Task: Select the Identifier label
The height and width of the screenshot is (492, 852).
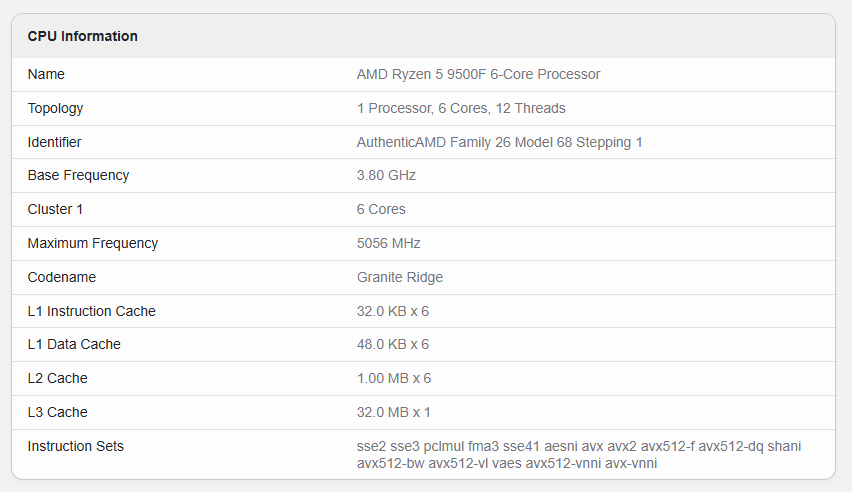Action: 54,142
